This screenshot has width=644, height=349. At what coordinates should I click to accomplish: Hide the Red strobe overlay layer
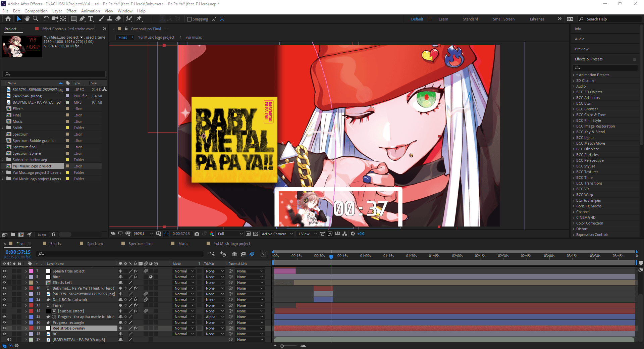[4, 328]
